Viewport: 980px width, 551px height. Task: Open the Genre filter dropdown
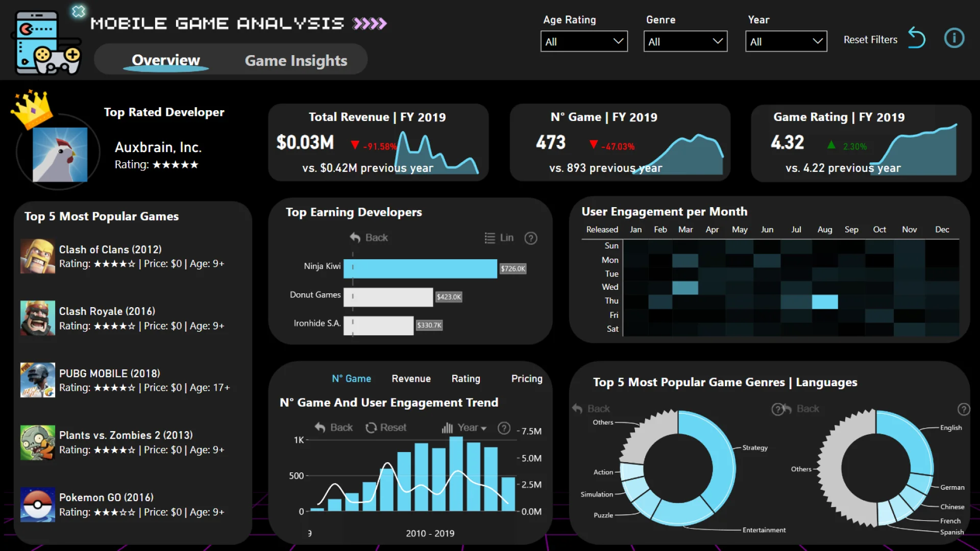coord(685,41)
